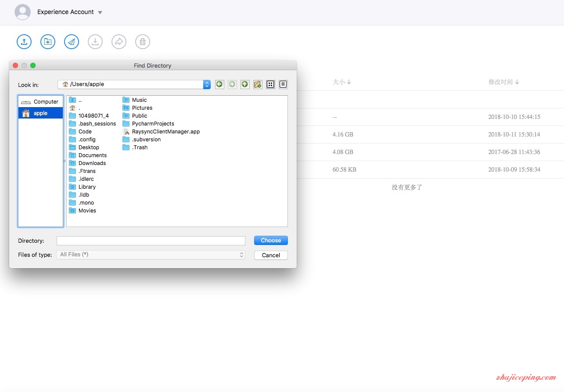
Task: Click the date 2018-10-10 15:44:15
Action: coord(514,117)
